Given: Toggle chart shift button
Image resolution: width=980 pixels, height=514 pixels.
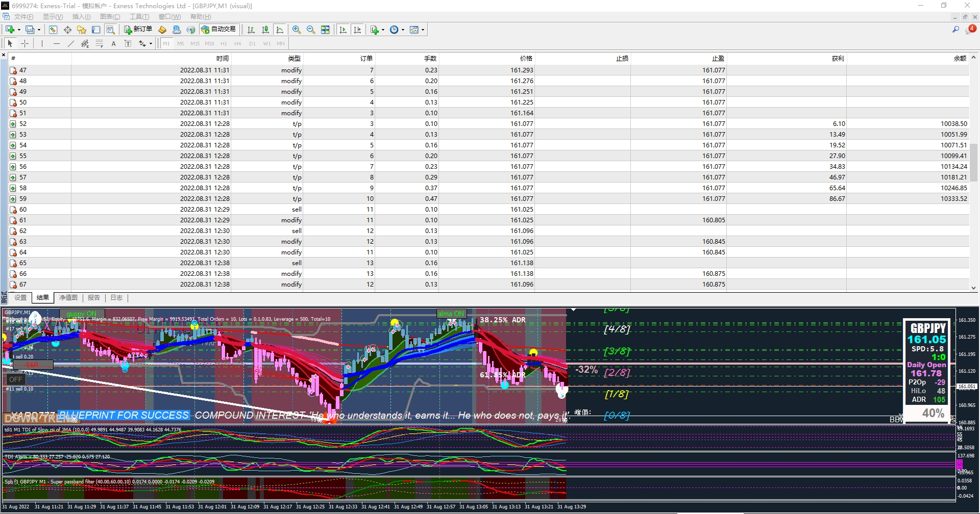Looking at the screenshot, I should [357, 30].
